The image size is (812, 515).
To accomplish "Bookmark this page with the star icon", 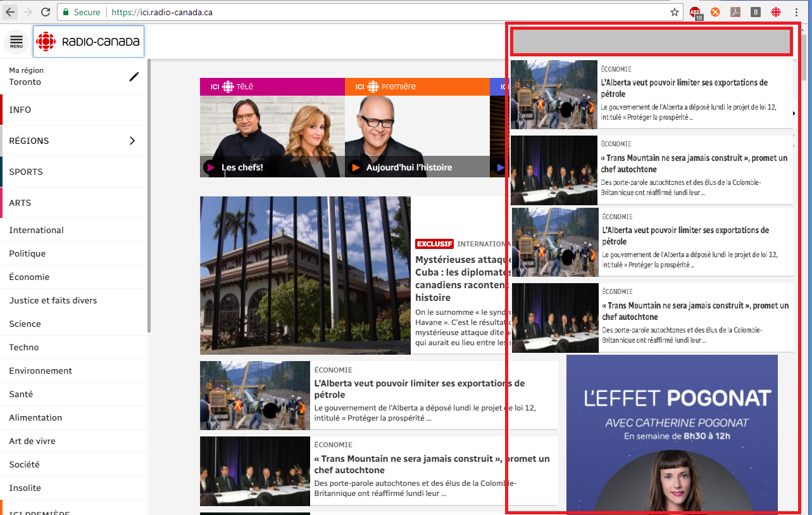I will click(675, 12).
